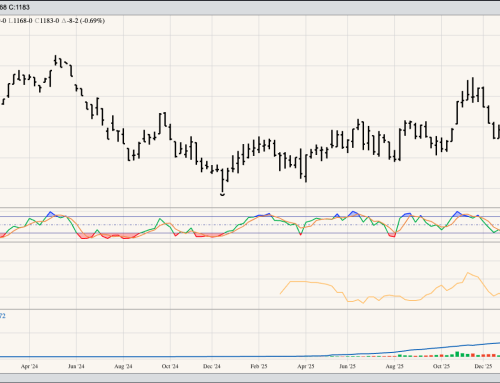
Task: Click the 'Jun '24' axis label
Action: tap(76, 366)
